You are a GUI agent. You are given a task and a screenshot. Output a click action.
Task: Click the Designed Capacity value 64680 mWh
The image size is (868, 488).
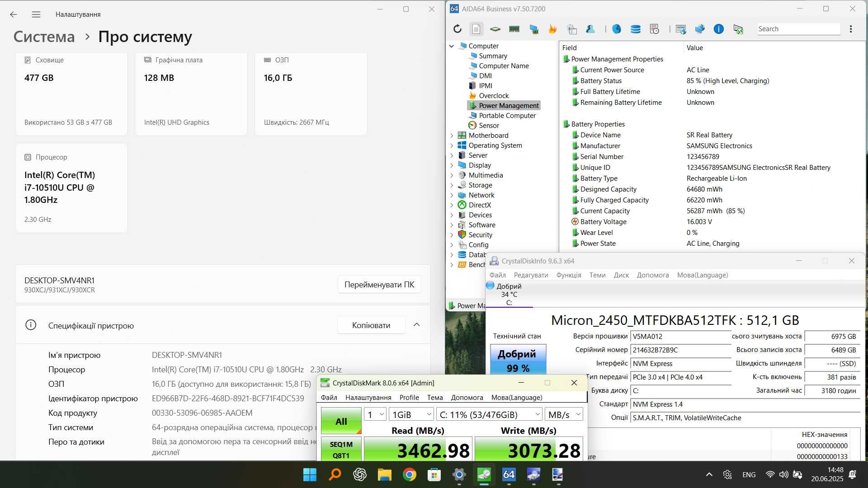[x=704, y=189]
